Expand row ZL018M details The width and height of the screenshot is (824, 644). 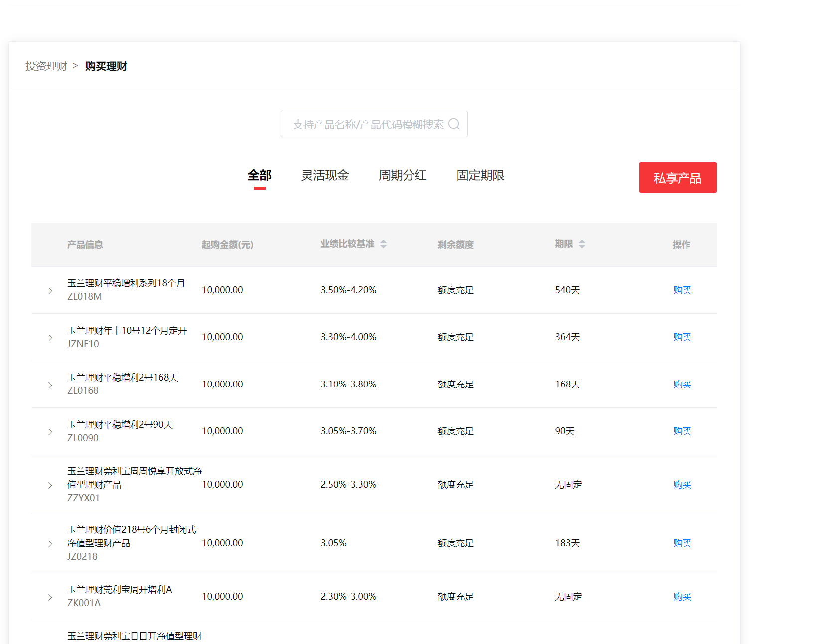point(50,291)
